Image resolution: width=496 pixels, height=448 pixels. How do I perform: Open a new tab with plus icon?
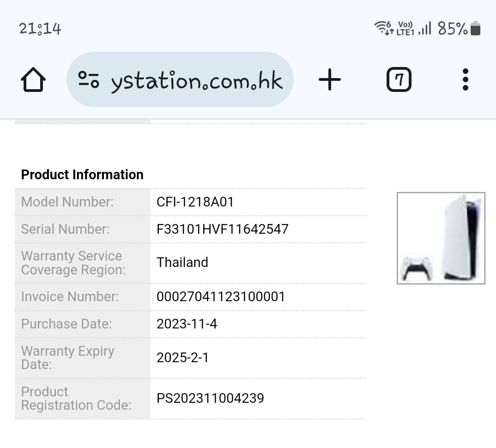[330, 79]
